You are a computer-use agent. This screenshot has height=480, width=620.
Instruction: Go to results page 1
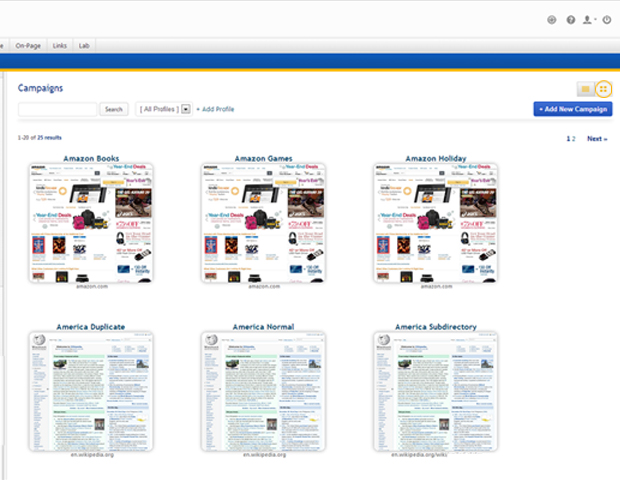[568, 139]
